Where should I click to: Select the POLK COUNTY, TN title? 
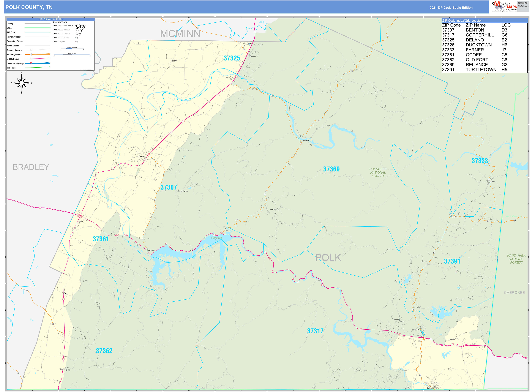tap(29, 7)
